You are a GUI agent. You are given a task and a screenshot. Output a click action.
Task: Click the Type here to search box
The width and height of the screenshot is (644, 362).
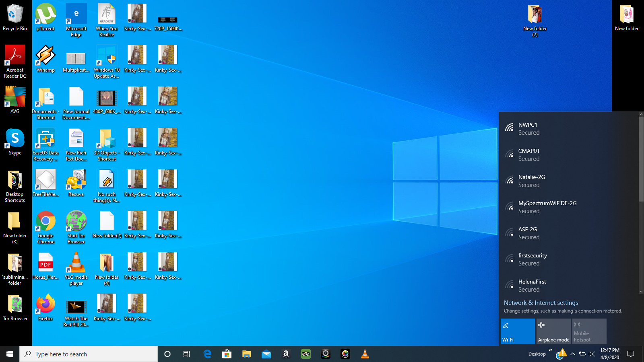click(89, 354)
